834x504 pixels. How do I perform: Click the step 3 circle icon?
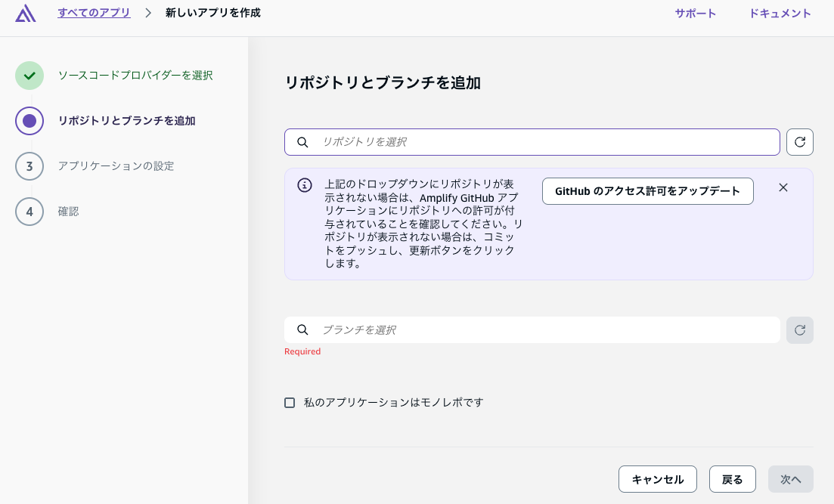[29, 166]
